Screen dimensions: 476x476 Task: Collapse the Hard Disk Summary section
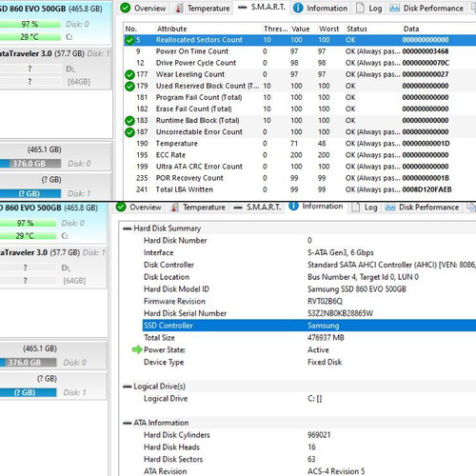pyautogui.click(x=127, y=228)
